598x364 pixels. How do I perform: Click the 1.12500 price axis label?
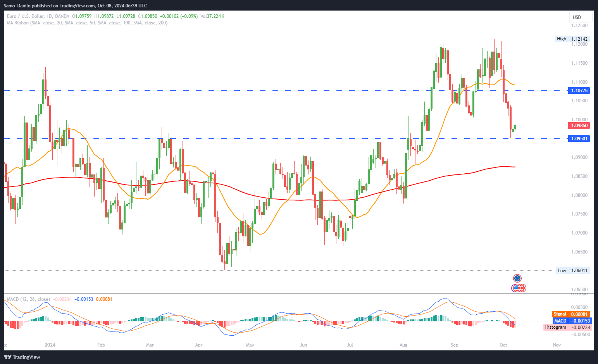tap(579, 26)
